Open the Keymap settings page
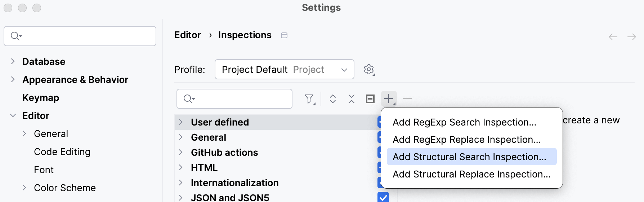 (x=41, y=98)
